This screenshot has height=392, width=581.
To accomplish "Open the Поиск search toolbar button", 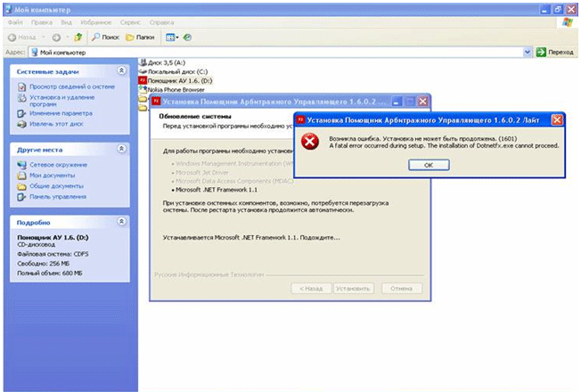I will (106, 37).
